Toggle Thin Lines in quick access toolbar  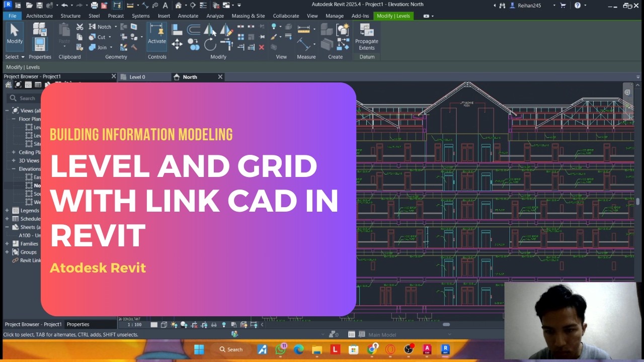(x=202, y=5)
